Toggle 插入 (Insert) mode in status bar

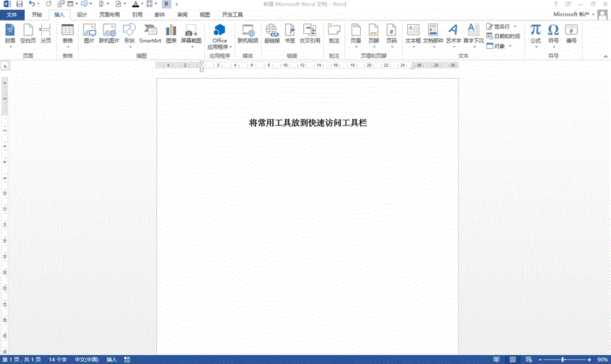pos(112,360)
